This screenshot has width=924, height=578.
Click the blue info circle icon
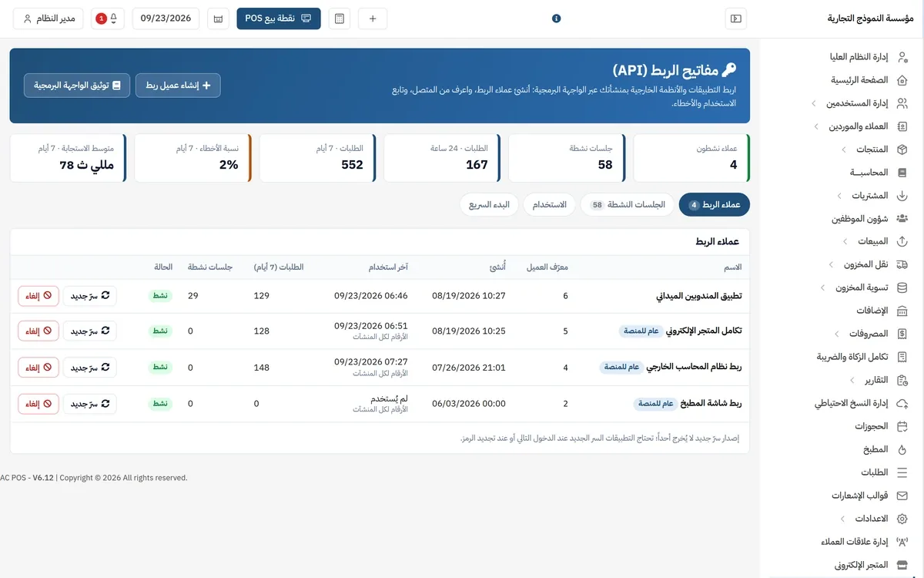pos(557,18)
